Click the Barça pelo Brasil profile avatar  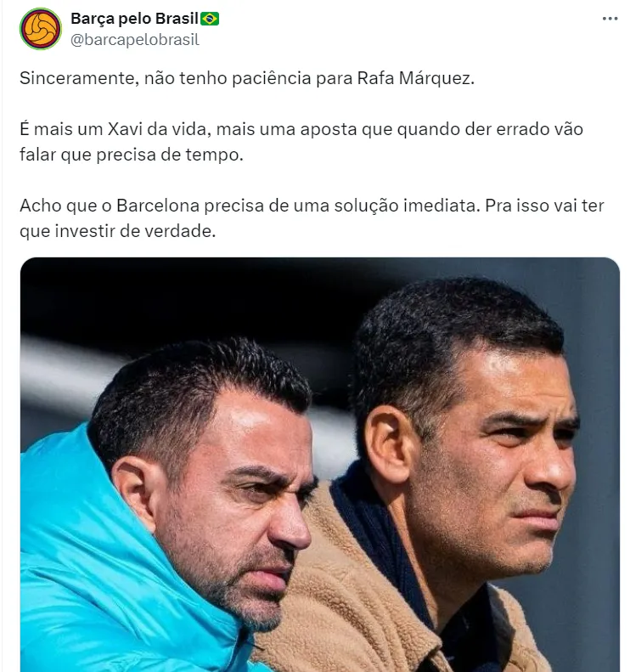coord(41,29)
